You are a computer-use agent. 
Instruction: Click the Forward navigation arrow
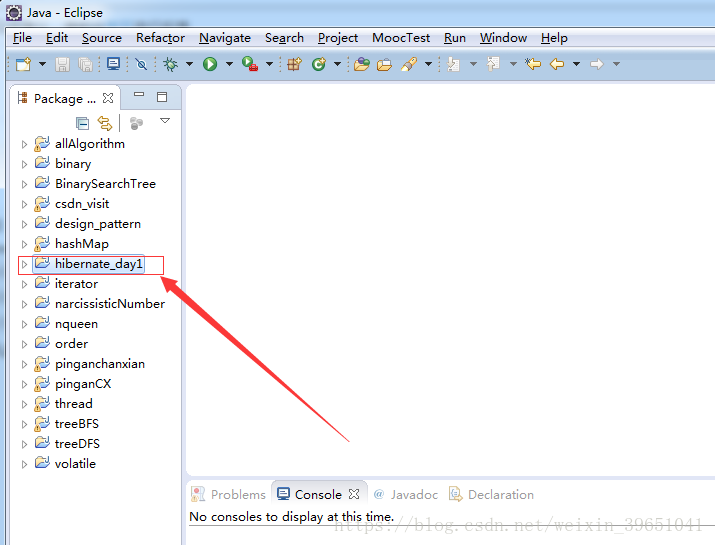click(x=597, y=64)
